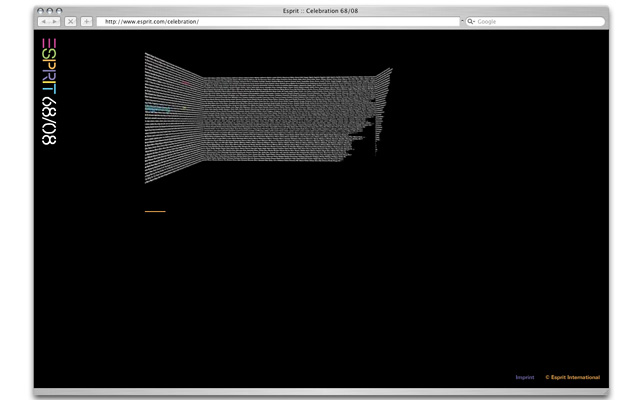Focus the esprit.com/celebration address field
This screenshot has width=640, height=400.
278,22
